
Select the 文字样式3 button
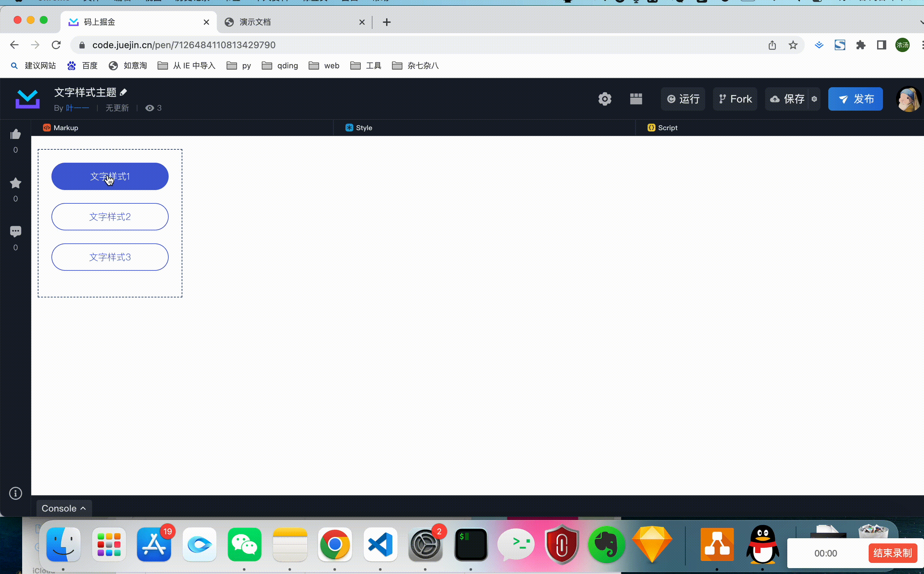[x=110, y=257]
